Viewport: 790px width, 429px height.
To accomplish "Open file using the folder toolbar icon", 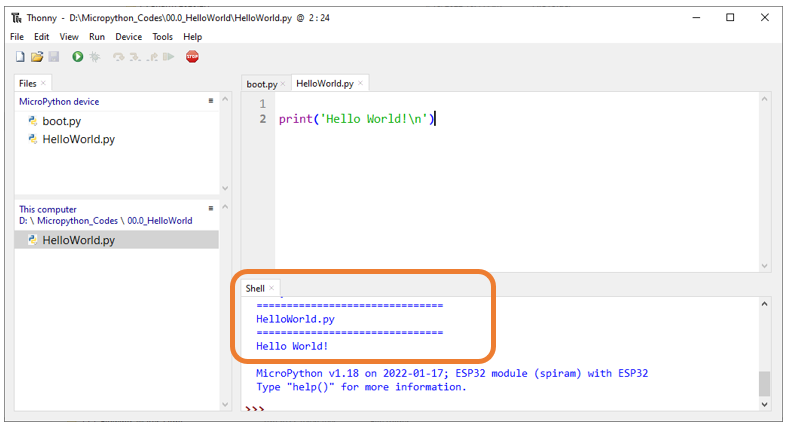I will click(37, 56).
